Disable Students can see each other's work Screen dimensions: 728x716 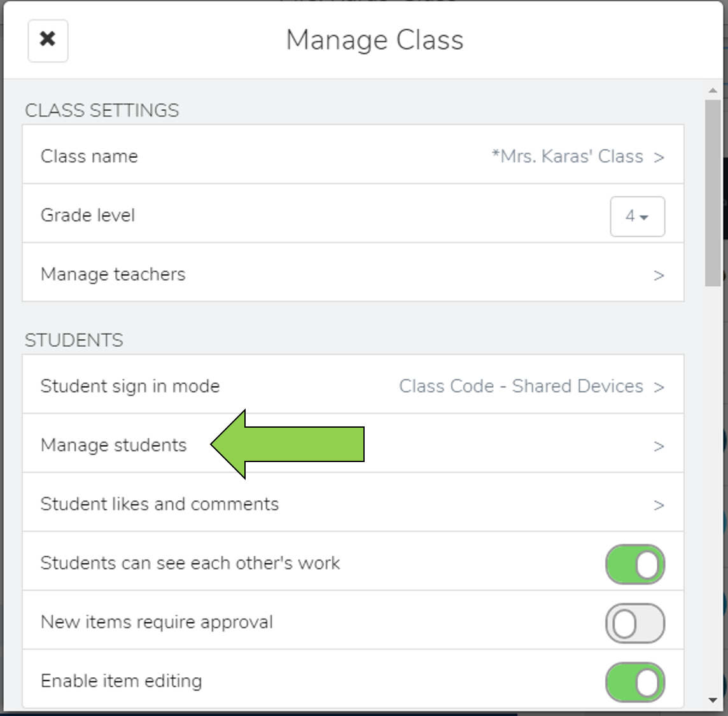tap(635, 564)
